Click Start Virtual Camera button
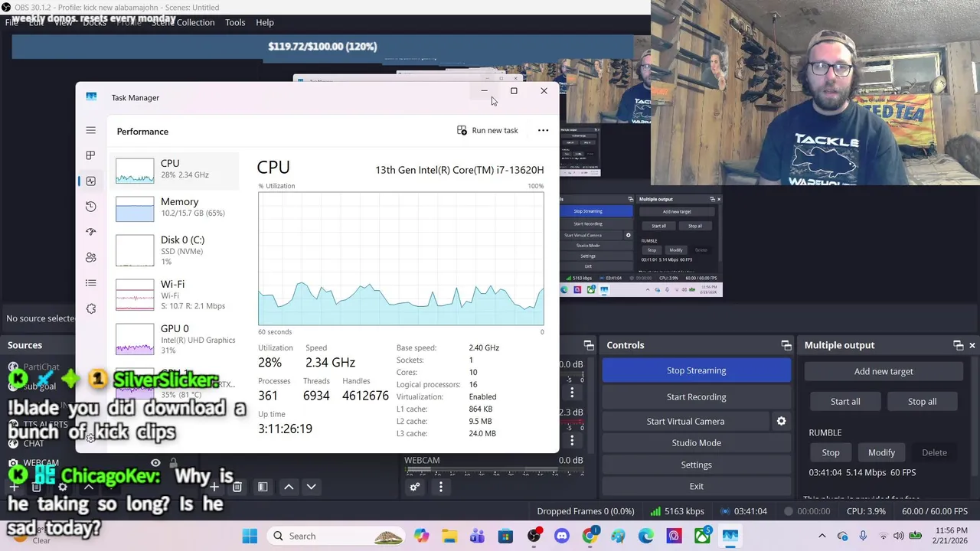This screenshot has width=980, height=551. pos(685,421)
